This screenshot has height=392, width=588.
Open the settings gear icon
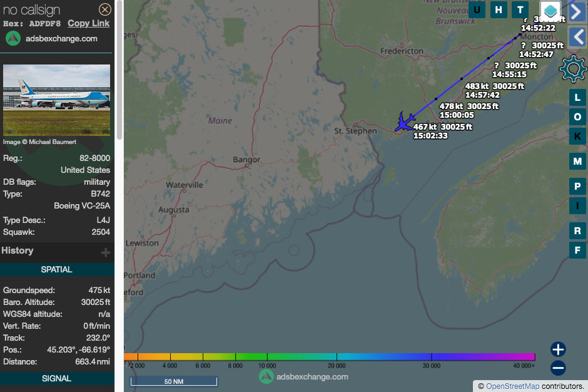click(x=572, y=69)
